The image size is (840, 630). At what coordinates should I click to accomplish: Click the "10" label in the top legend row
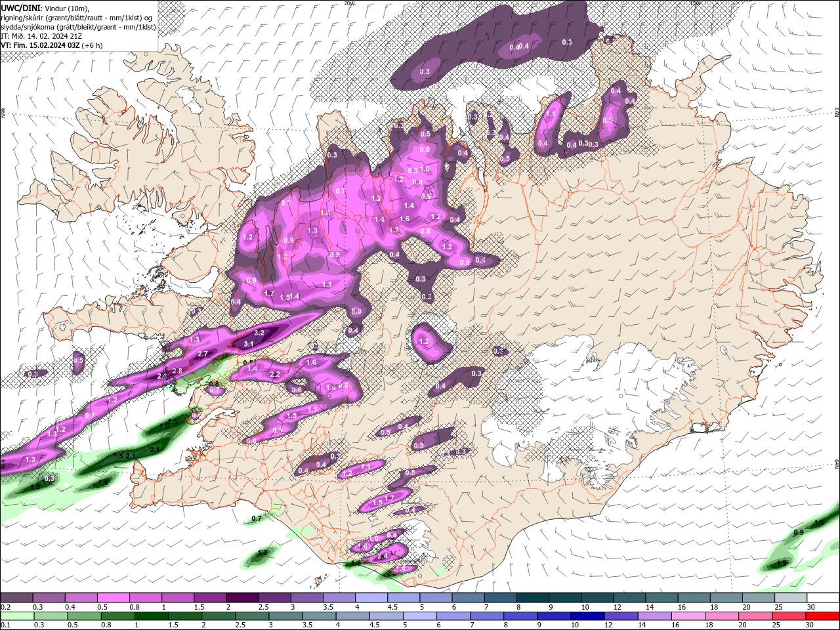pyautogui.click(x=585, y=607)
